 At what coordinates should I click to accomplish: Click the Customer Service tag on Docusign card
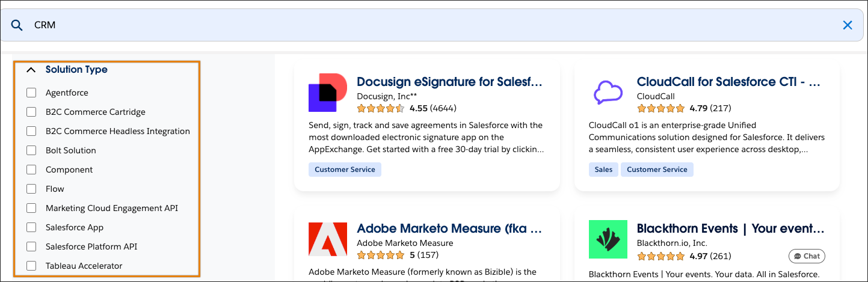coord(345,170)
